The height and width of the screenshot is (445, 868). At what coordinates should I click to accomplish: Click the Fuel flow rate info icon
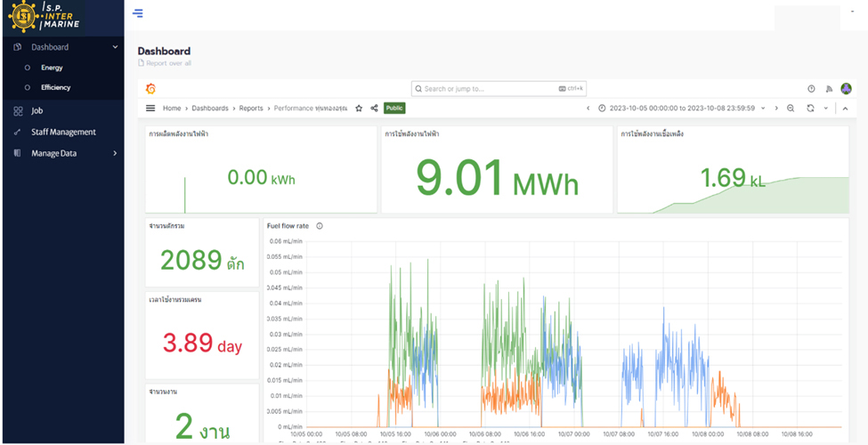point(320,226)
